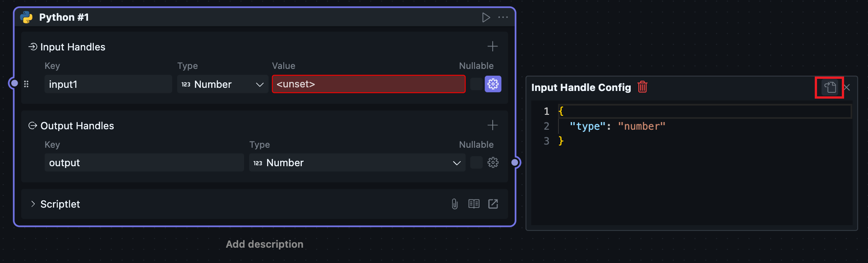The image size is (868, 263).
Task: Open Scriptlet in external editor
Action: 493,204
